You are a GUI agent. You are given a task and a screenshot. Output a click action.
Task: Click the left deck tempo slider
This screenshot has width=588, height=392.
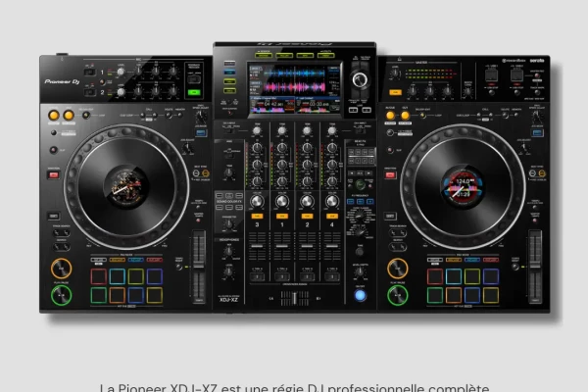click(x=199, y=267)
